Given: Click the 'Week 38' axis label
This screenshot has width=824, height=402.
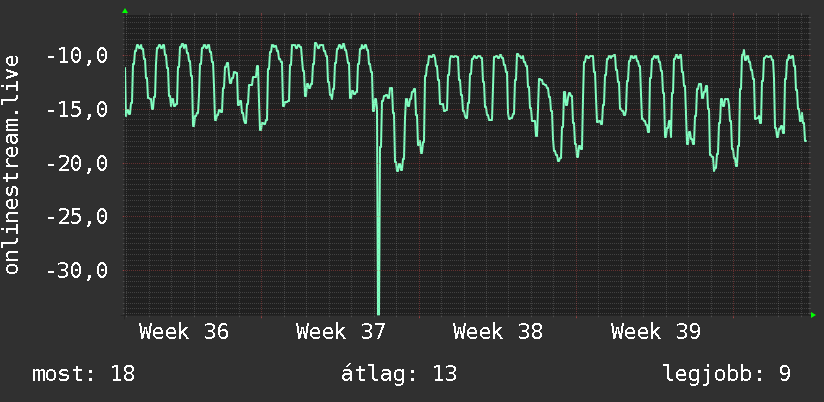Looking at the screenshot, I should click(x=498, y=332).
